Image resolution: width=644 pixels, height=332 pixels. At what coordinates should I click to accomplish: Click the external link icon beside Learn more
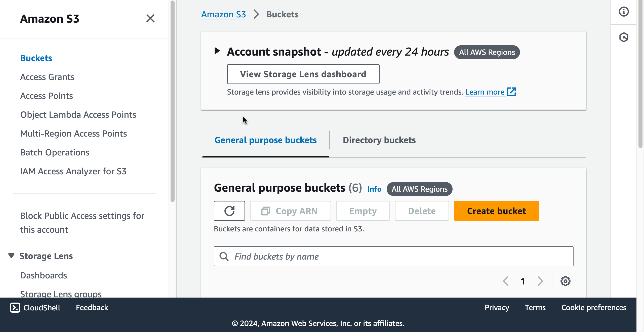point(511,92)
